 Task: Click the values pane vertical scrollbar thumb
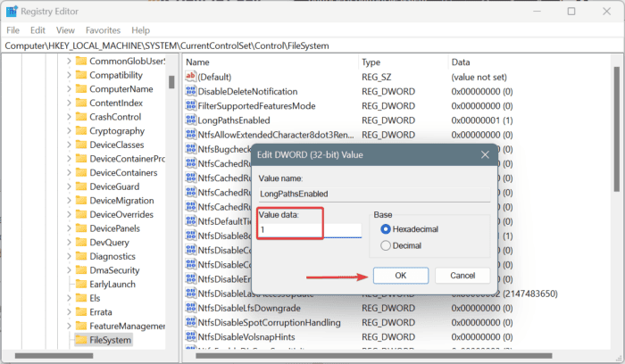pyautogui.click(x=617, y=130)
